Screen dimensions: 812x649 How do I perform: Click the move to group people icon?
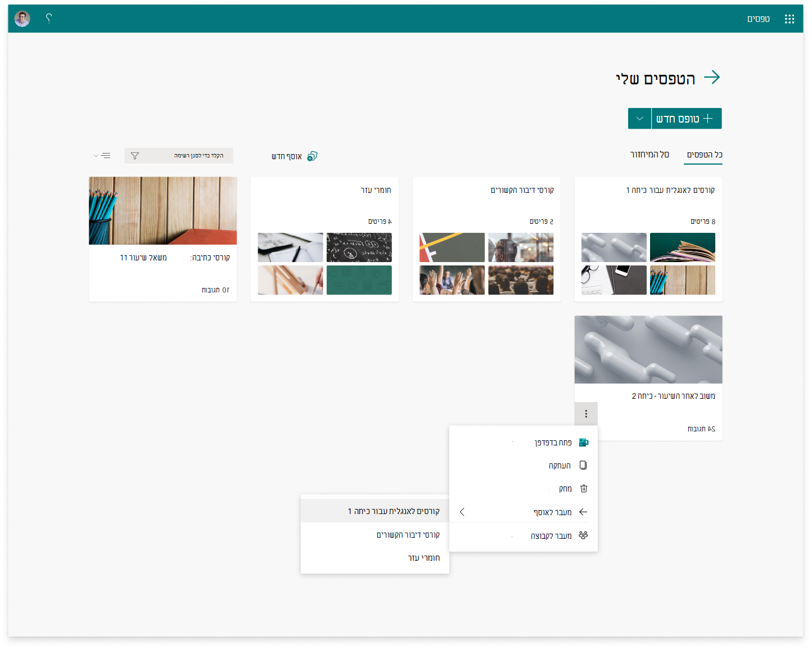(583, 535)
